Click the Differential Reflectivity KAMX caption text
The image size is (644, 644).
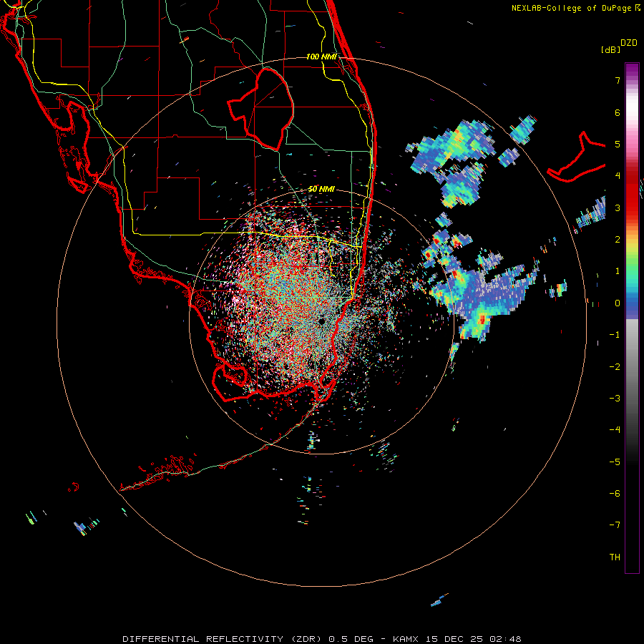(321, 639)
